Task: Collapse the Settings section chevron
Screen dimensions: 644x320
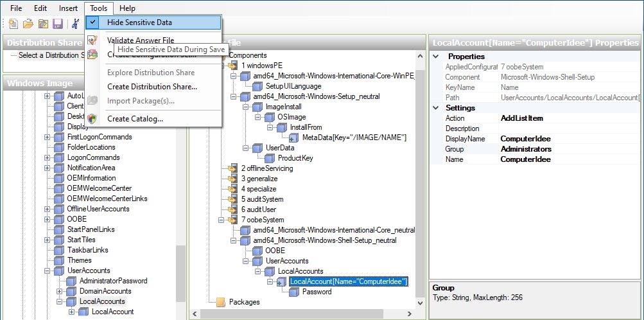Action: point(436,107)
